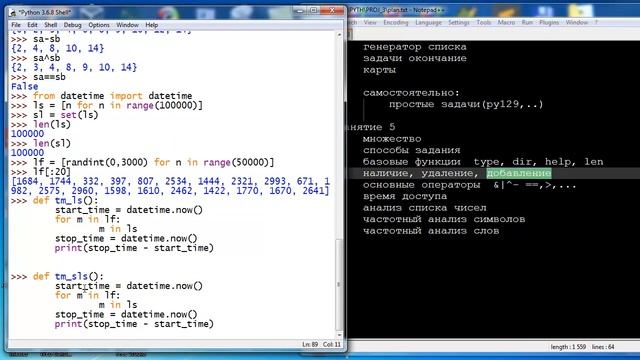Click the line 'генератор списка' in Notepad++
Image resolution: width=640 pixels, height=360 pixels.
415,47
